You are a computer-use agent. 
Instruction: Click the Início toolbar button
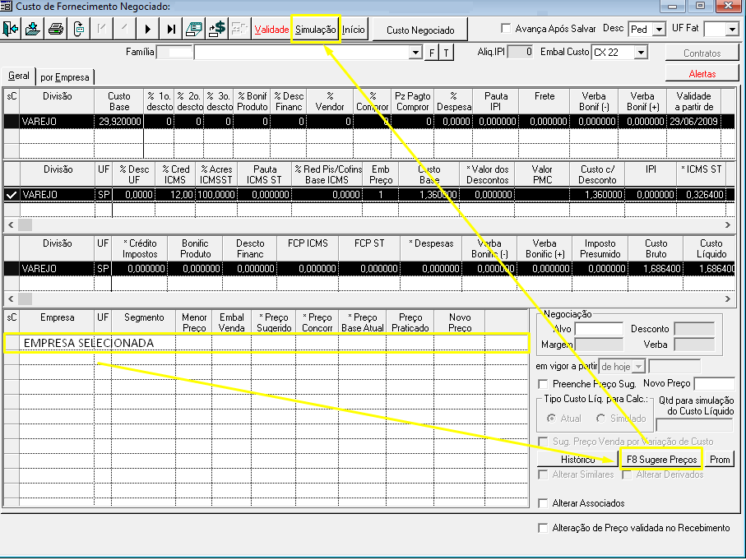tap(354, 30)
